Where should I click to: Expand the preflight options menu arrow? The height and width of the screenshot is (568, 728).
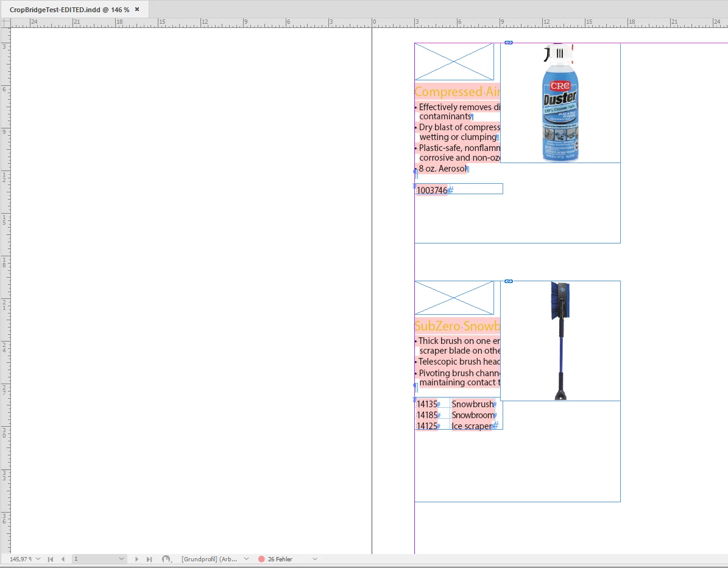point(315,559)
